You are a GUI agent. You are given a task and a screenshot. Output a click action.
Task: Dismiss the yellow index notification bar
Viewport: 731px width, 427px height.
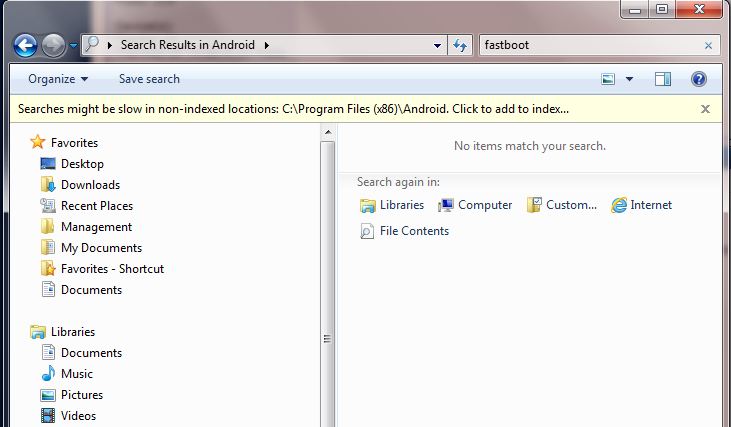(705, 109)
